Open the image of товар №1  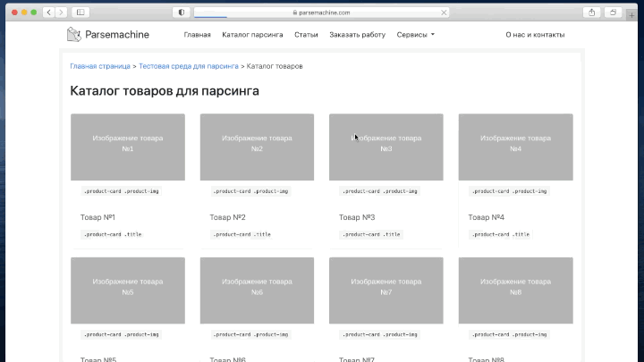[x=128, y=147]
